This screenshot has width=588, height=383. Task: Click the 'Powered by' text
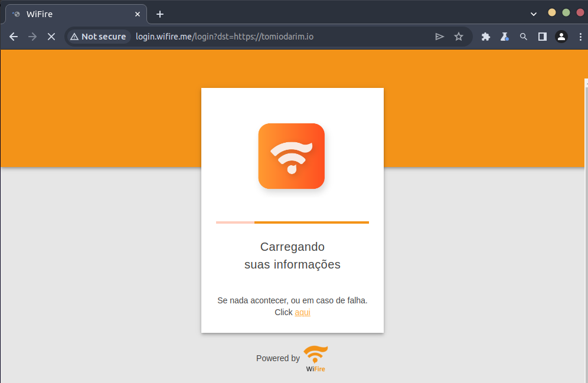(x=278, y=358)
